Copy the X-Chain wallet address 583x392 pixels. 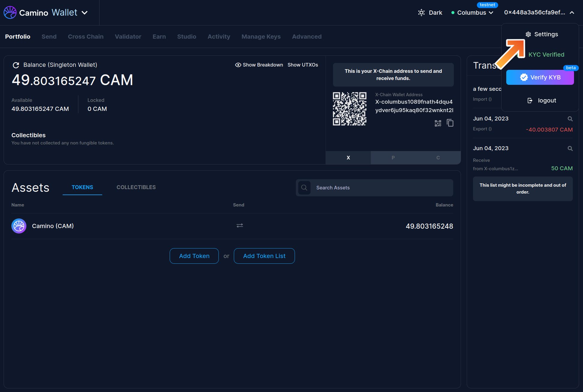pos(450,123)
